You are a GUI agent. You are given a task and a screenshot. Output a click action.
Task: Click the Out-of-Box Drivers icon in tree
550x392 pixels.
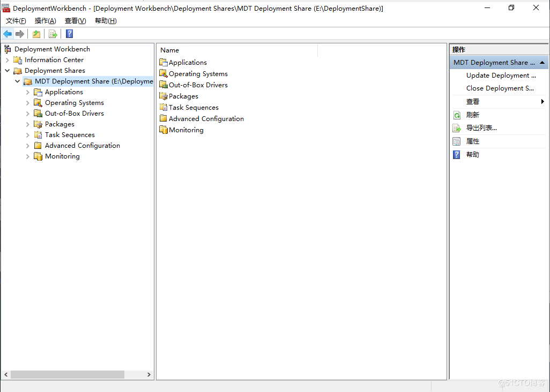[38, 114]
